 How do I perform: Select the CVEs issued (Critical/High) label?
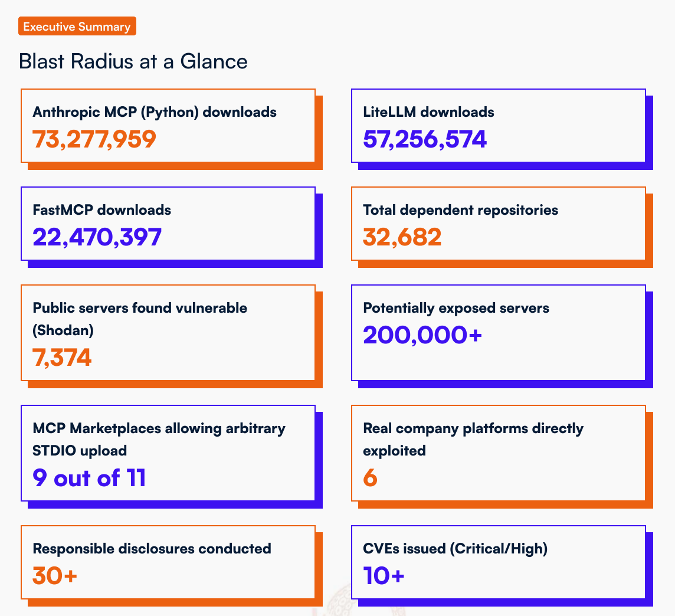click(x=455, y=549)
